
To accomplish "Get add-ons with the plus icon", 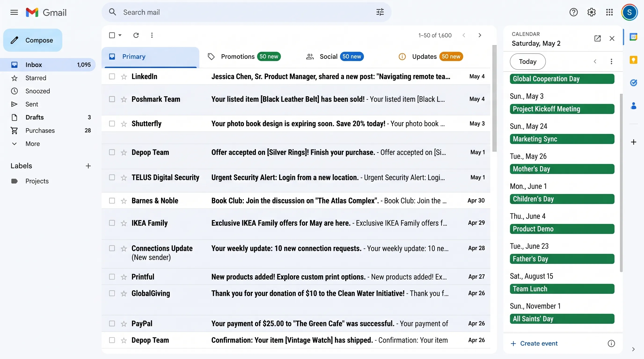I will tap(633, 142).
